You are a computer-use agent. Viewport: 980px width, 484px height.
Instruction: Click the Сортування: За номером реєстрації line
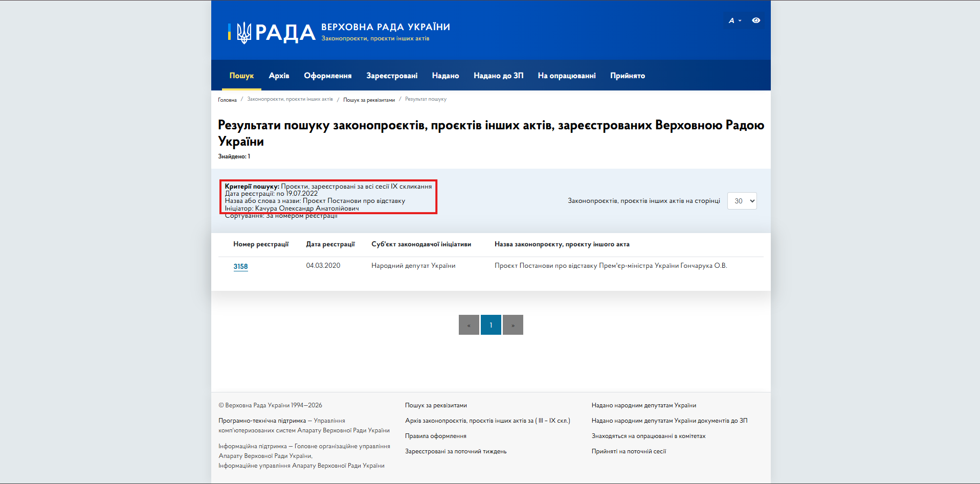pyautogui.click(x=281, y=216)
